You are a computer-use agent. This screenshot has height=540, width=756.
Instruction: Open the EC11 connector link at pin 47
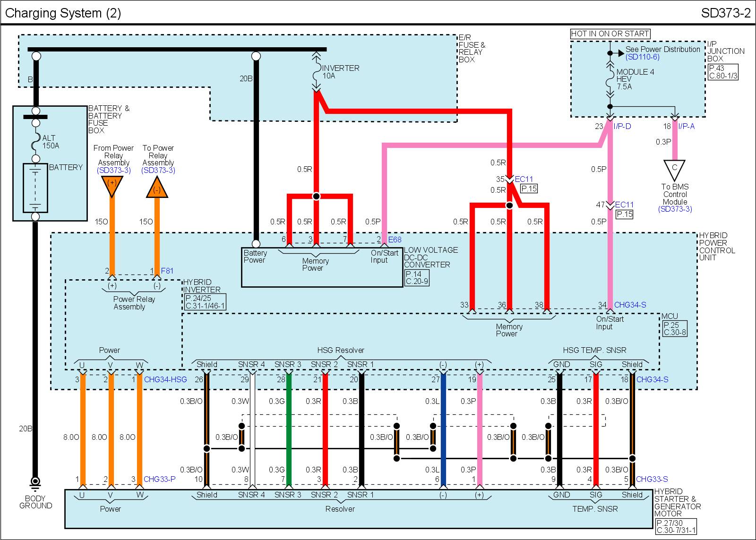click(624, 205)
